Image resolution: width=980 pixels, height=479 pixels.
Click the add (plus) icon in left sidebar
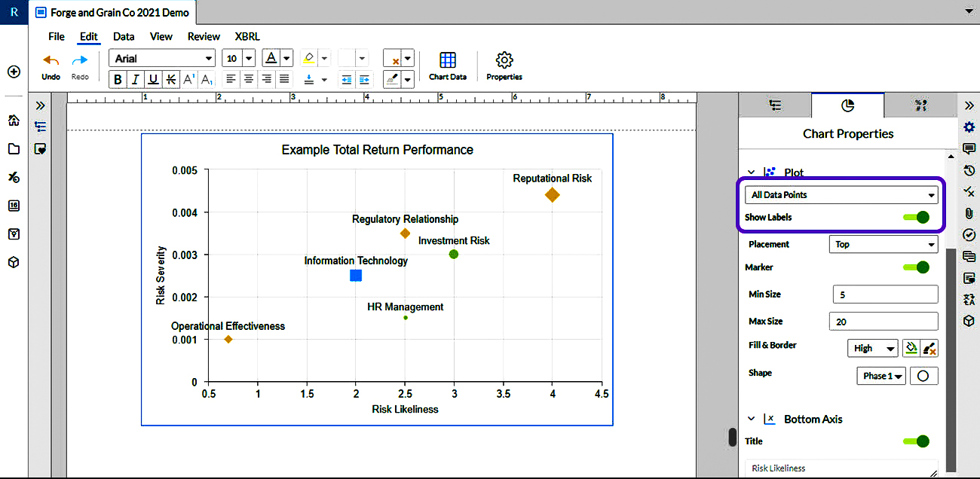point(14,72)
